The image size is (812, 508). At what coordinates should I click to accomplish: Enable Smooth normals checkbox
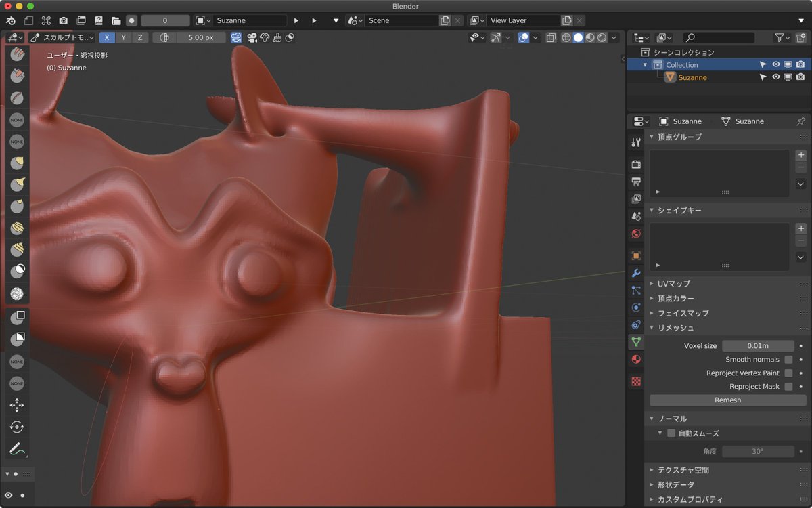click(788, 360)
